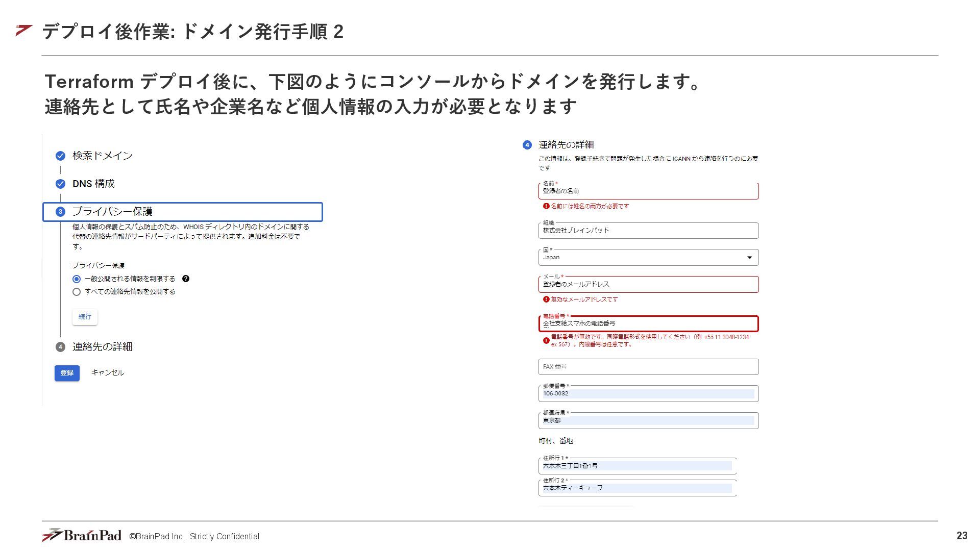Click the キャンセル cancel link

point(107,372)
